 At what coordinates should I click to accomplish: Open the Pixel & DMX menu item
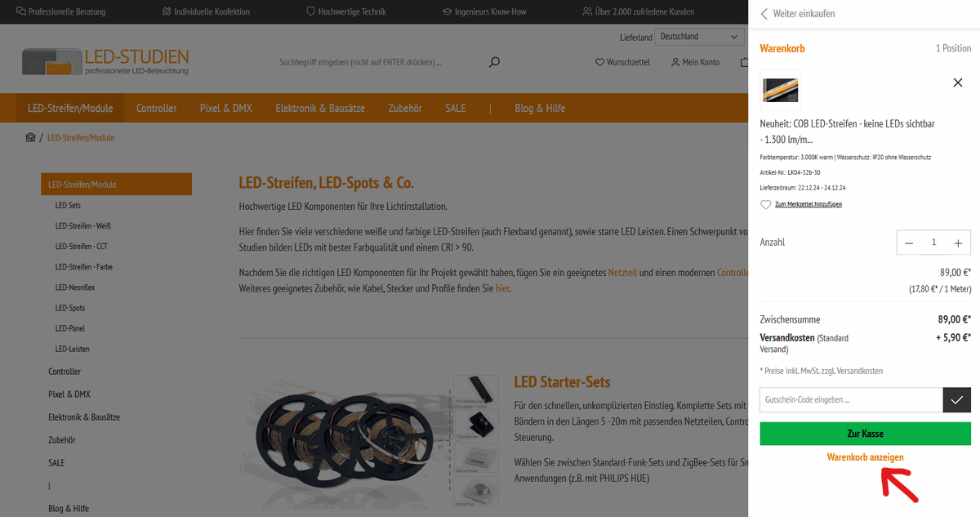pyautogui.click(x=226, y=108)
